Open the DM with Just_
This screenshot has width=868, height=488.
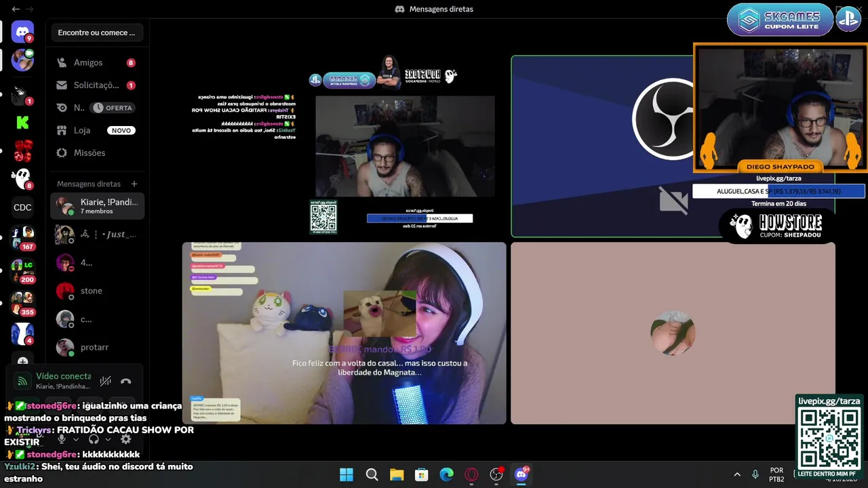[98, 235]
